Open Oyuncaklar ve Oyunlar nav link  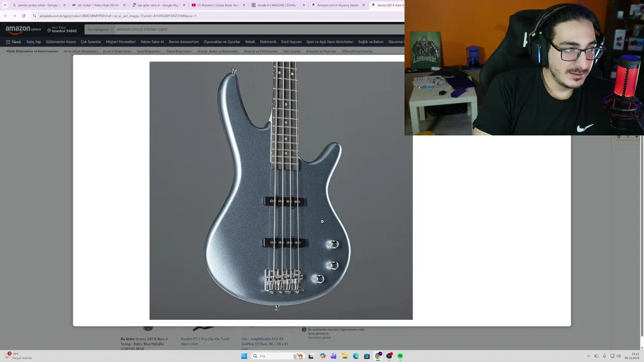[x=222, y=42]
